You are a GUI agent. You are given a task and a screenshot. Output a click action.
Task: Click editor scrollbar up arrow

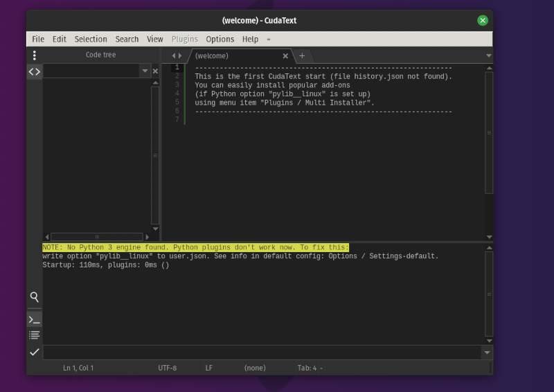click(x=490, y=68)
